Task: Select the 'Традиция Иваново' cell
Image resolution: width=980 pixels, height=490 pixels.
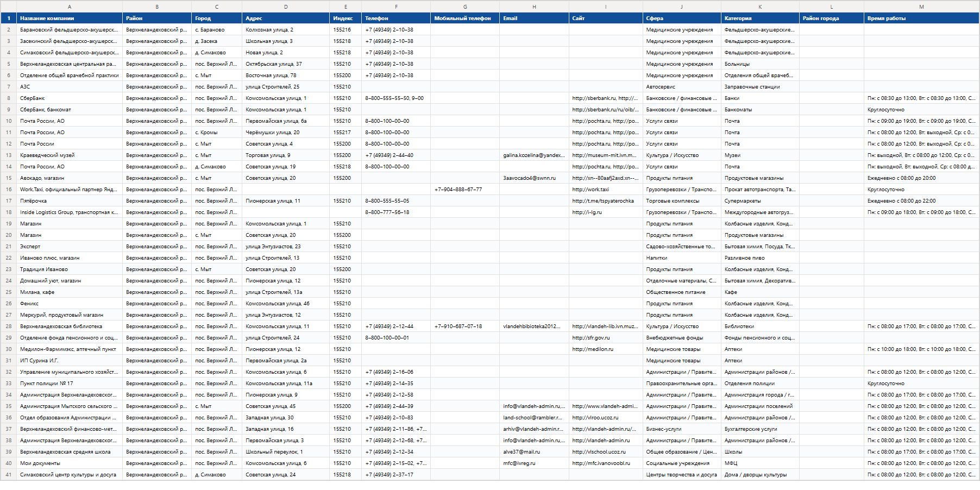Action: tap(70, 269)
